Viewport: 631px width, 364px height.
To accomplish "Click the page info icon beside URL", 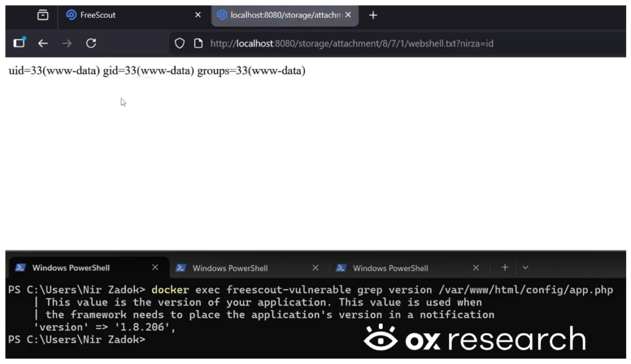I will coord(198,43).
